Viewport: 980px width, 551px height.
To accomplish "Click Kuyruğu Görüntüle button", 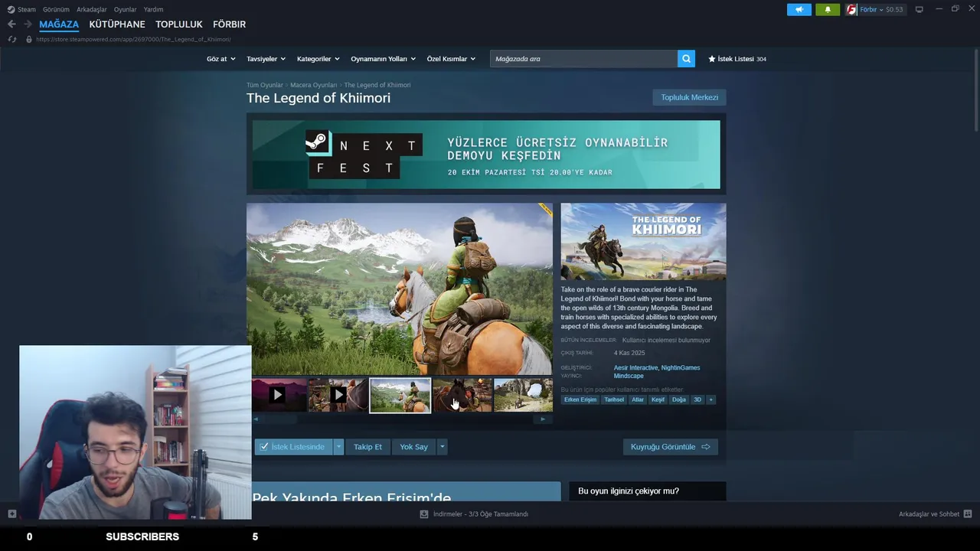I will pyautogui.click(x=670, y=447).
